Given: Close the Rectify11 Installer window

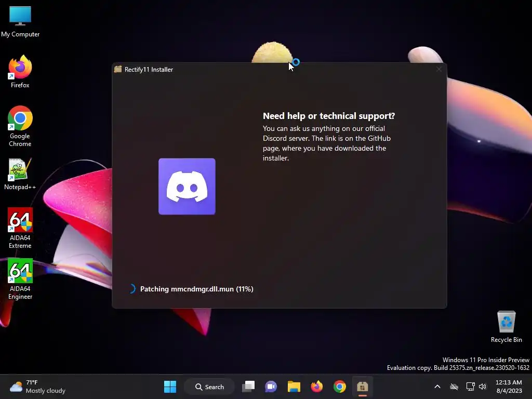Looking at the screenshot, I should coord(438,69).
